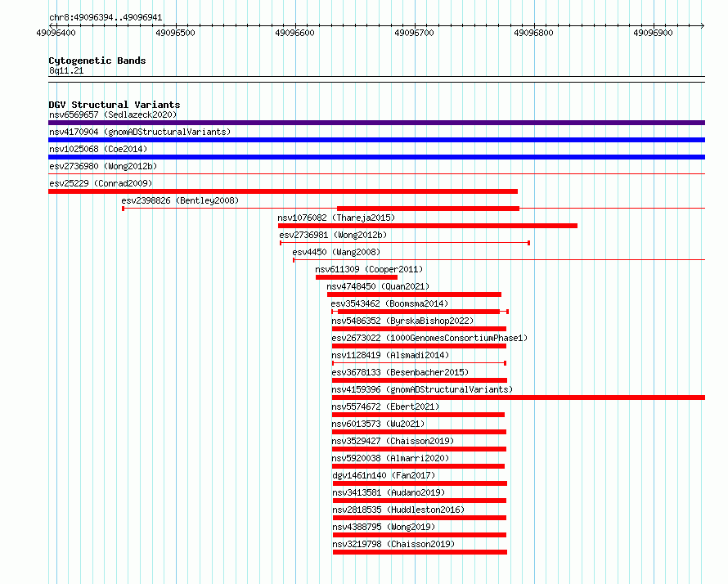Click ruler position 49096900
728x584 pixels.
click(653, 33)
